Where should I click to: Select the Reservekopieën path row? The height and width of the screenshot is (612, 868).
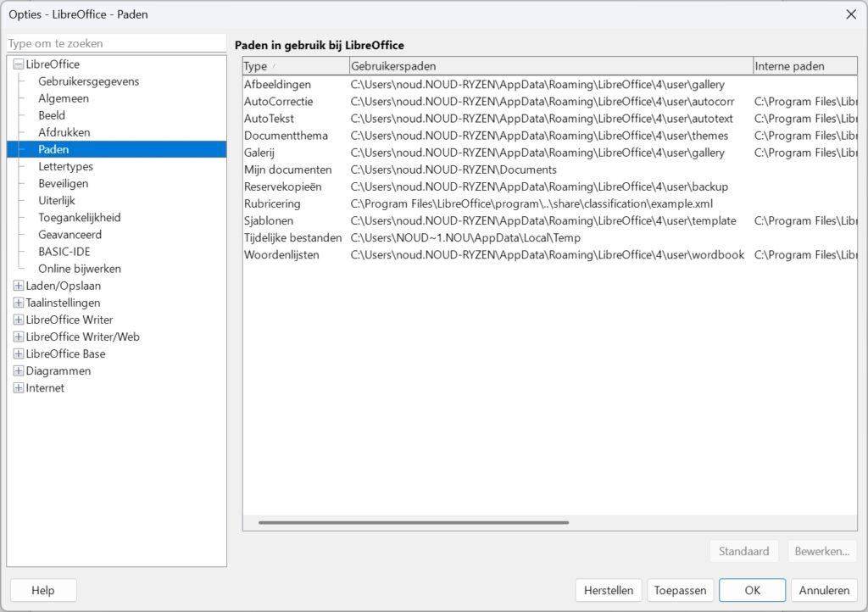tap(549, 186)
